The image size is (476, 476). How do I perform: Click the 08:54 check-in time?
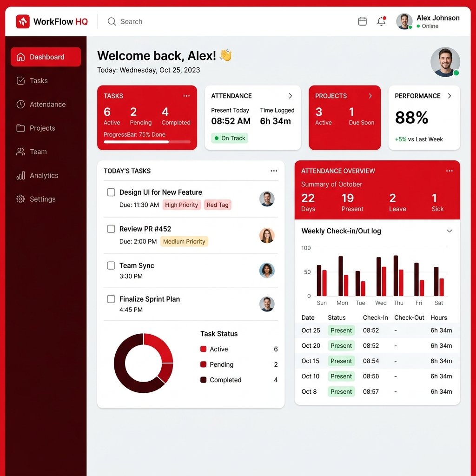371,361
